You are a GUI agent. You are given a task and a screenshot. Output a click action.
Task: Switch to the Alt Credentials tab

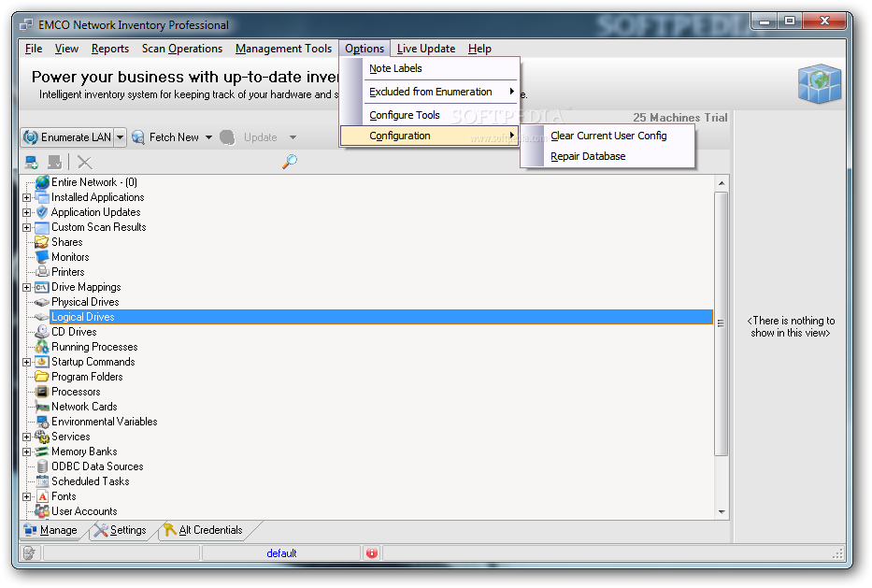tap(203, 530)
